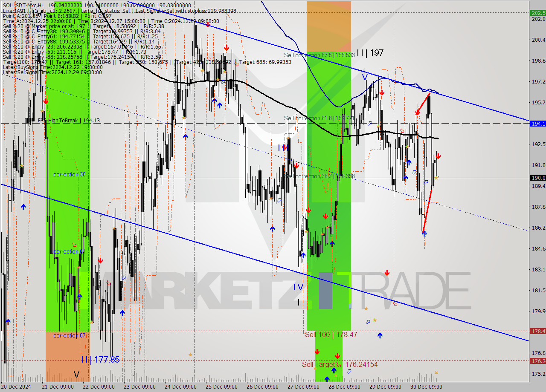Click the '24 Dec 09:00' date label
The width and height of the screenshot is (546, 392).
tap(180, 387)
